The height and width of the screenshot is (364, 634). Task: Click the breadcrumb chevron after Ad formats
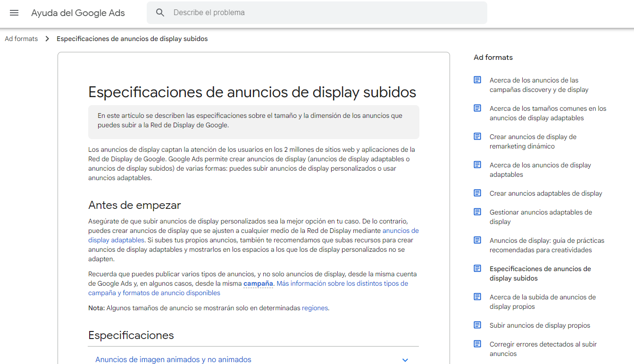(x=47, y=39)
